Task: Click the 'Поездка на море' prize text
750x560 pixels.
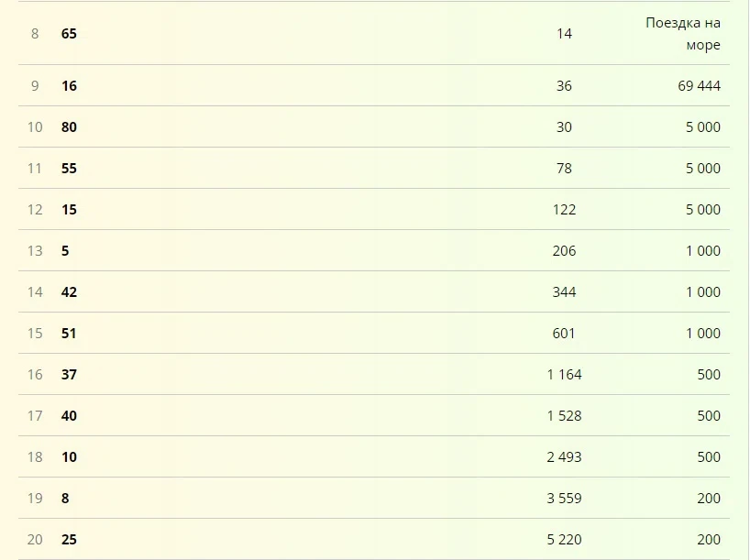Action: coord(683,34)
